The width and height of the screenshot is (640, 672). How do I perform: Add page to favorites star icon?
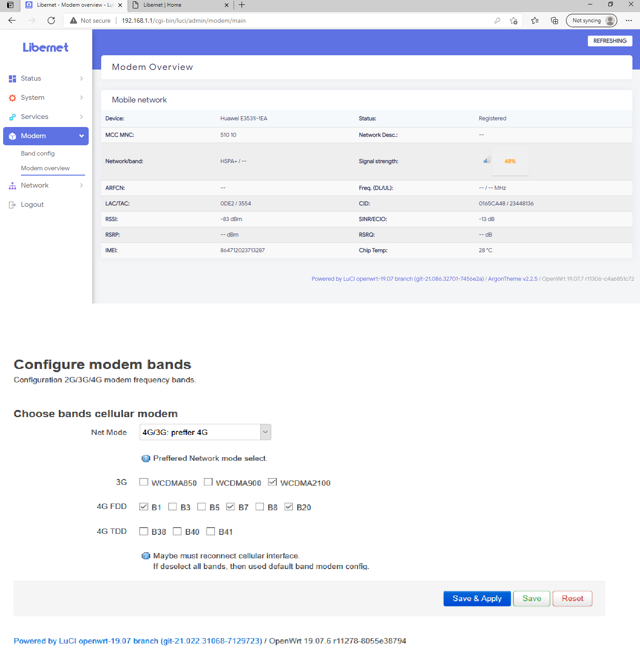pyautogui.click(x=513, y=20)
